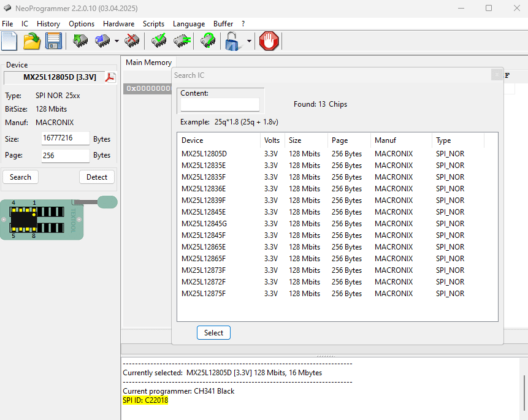Click the Page bytes input field

[66, 156]
